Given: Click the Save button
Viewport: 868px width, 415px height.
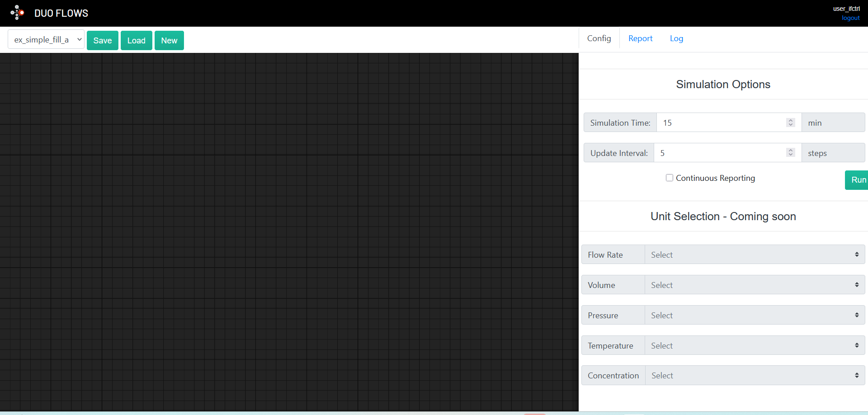Looking at the screenshot, I should (x=103, y=40).
